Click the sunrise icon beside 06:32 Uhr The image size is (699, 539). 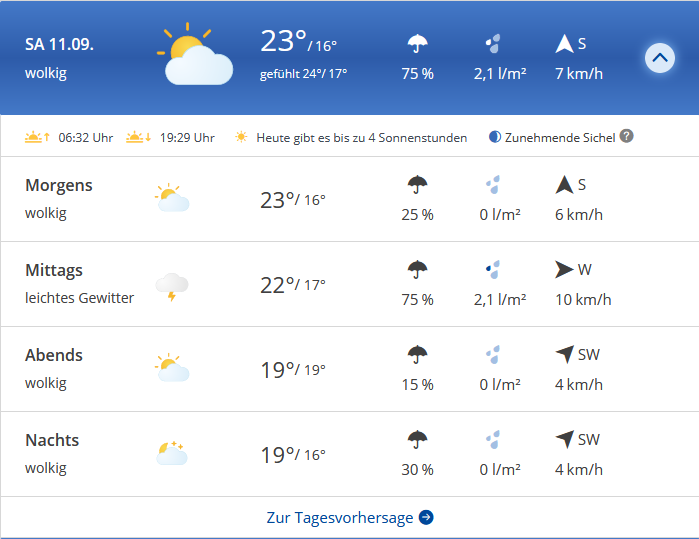(x=36, y=137)
